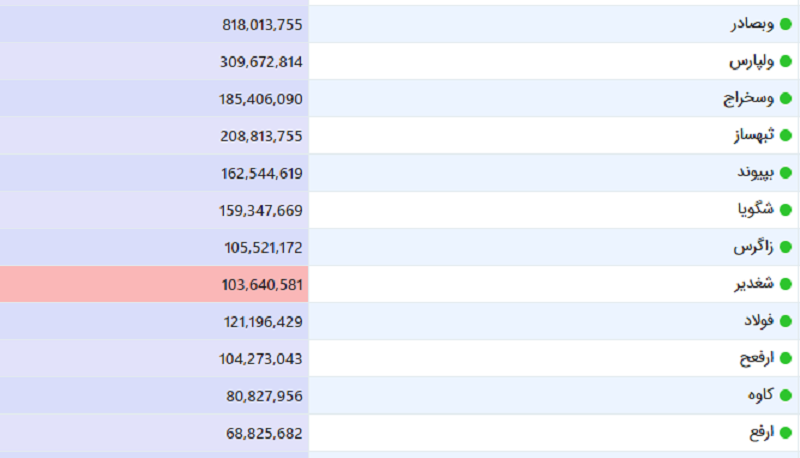Image resolution: width=800 pixels, height=458 pixels.
Task: Click the green dot beside فولاد
Action: point(786,321)
